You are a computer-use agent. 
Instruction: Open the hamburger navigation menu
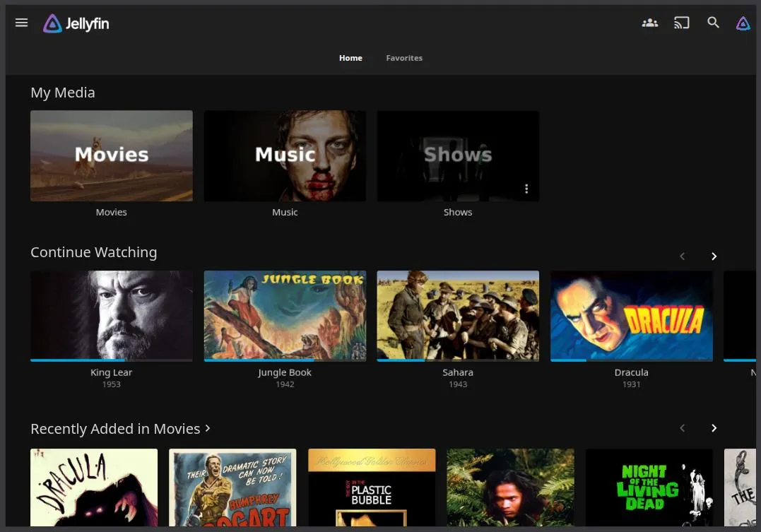(21, 23)
